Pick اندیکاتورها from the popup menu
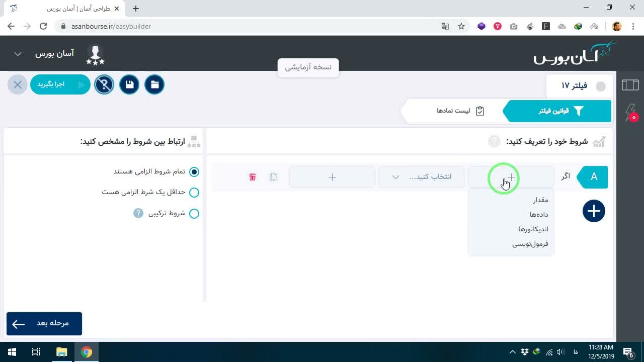 [533, 229]
